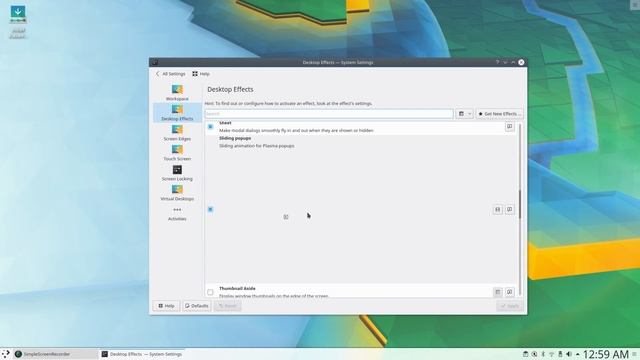Click the 12:59 AM clock
Image resolution: width=640 pixels, height=360 pixels.
coord(606,354)
